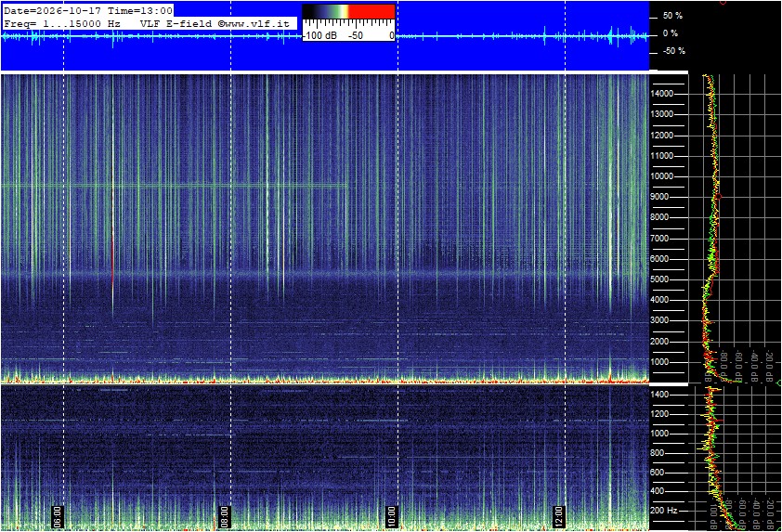Click the '-100 dB' label under the color scale
Viewport: 782px width, 532px height.
click(x=320, y=35)
